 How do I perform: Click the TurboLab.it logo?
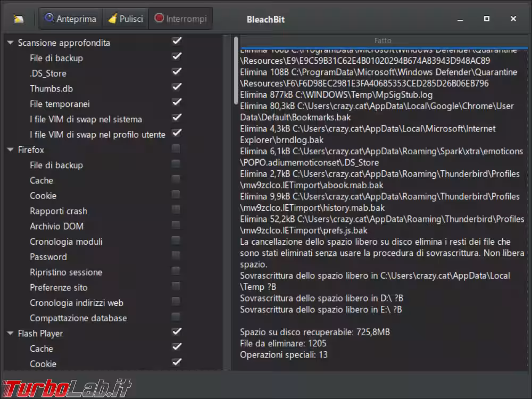(x=67, y=388)
